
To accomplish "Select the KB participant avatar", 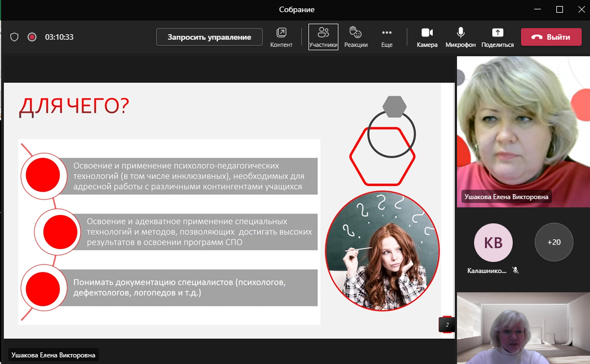I will pyautogui.click(x=493, y=242).
